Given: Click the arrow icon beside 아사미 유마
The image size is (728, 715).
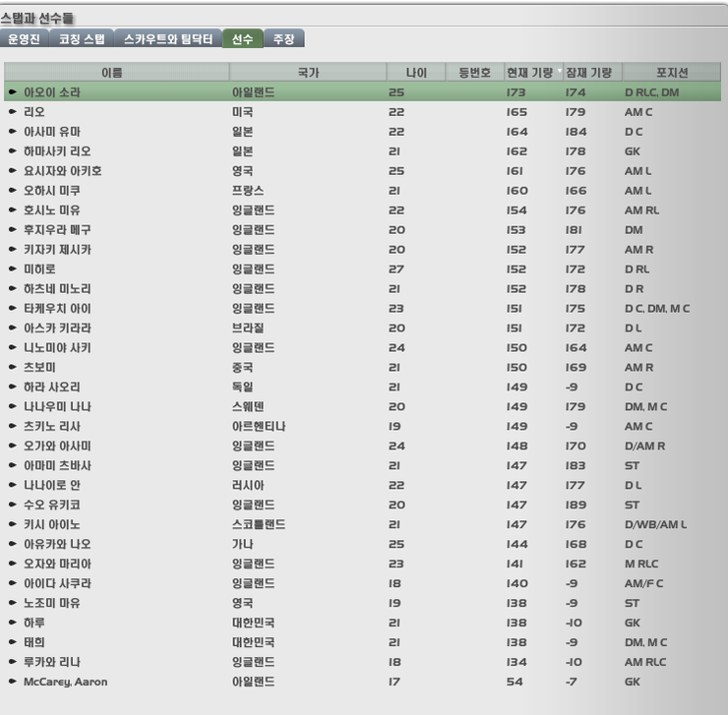Looking at the screenshot, I should [x=13, y=132].
